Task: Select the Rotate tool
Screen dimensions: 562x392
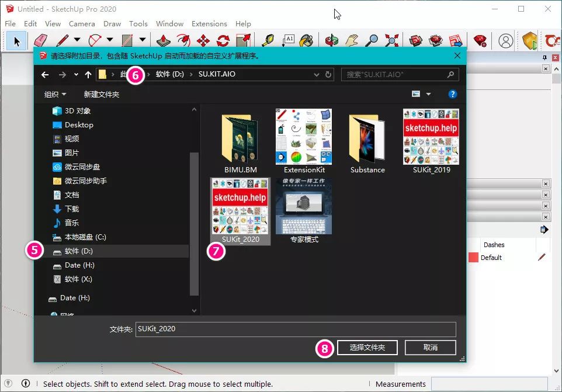Action: tap(223, 40)
